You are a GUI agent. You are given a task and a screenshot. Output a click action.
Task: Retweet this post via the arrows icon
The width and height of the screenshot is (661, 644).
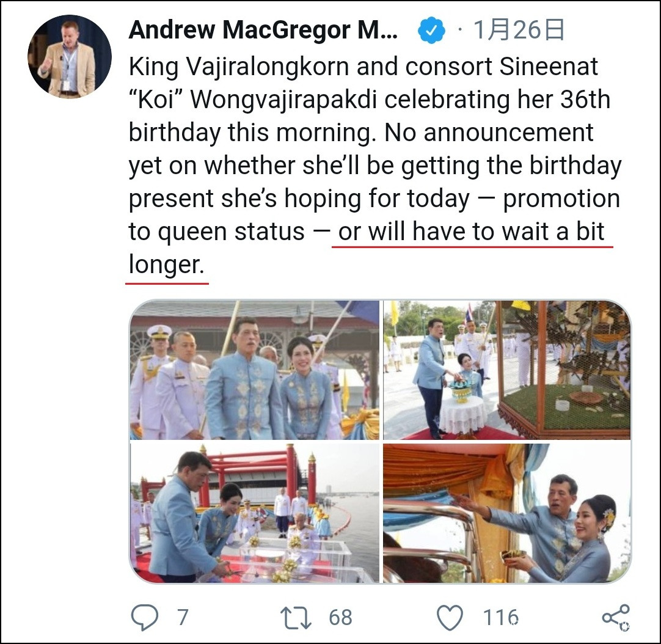coord(296,618)
